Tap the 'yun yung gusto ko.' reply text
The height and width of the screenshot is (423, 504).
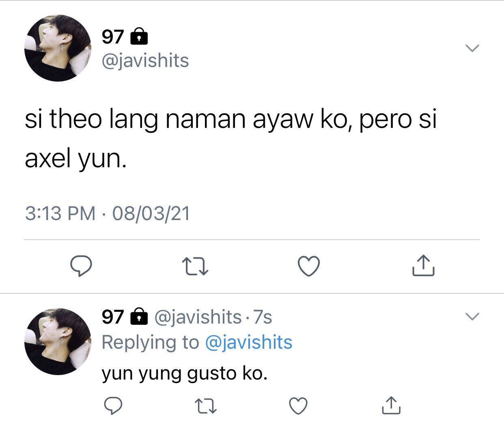click(x=185, y=373)
